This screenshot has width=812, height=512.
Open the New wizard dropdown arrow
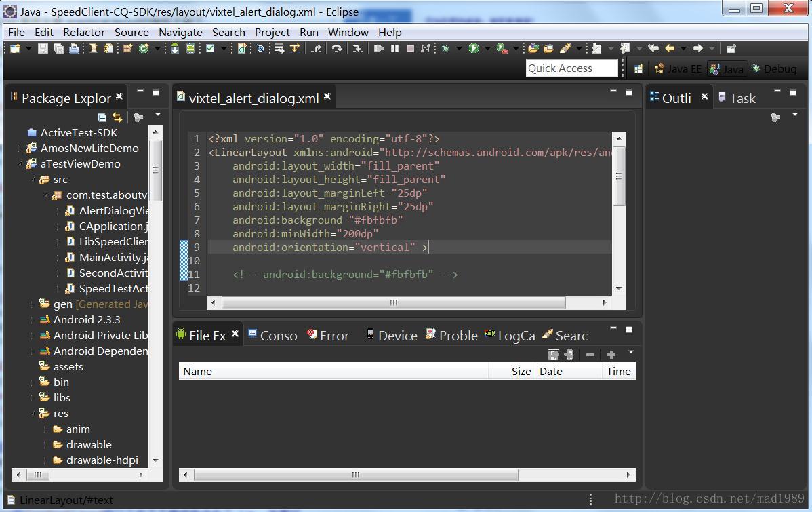(28, 48)
